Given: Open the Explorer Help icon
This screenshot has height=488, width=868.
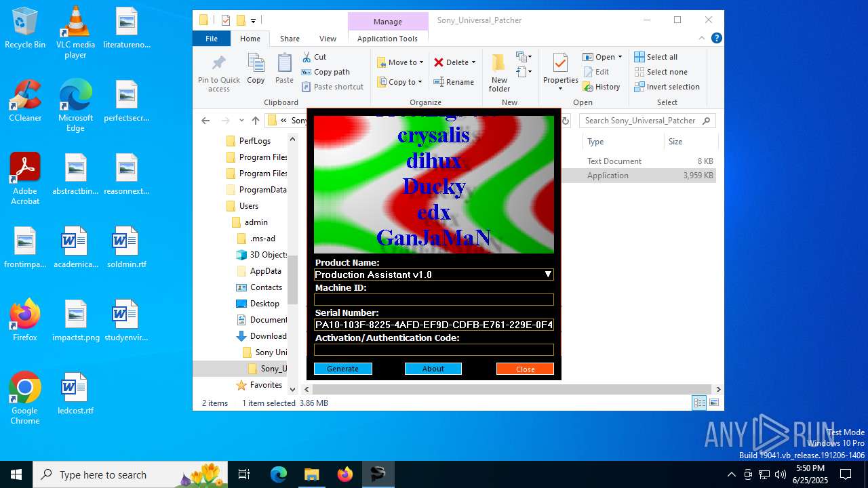Looking at the screenshot, I should [716, 39].
